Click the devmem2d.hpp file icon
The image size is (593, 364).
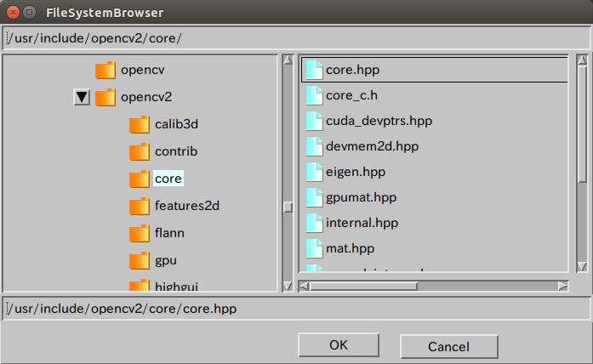[314, 146]
